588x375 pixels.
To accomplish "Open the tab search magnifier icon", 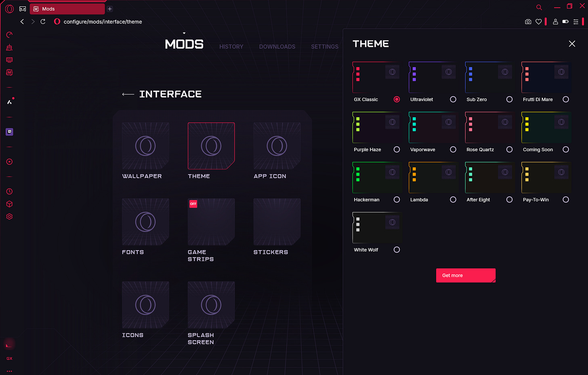I will point(539,7).
